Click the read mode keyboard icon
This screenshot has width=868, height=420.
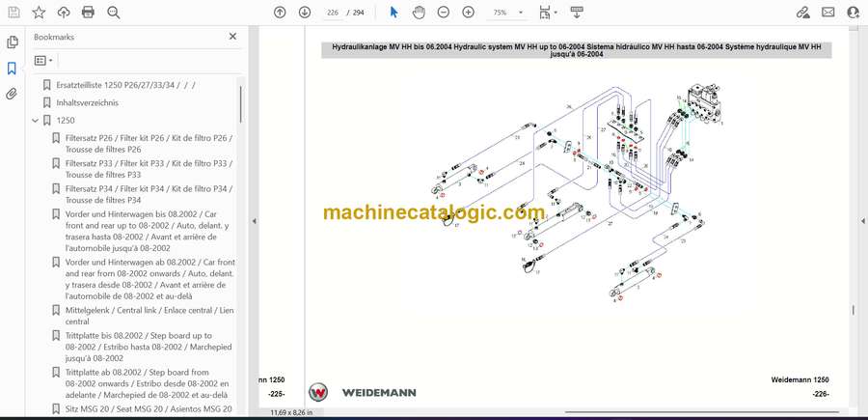click(577, 13)
